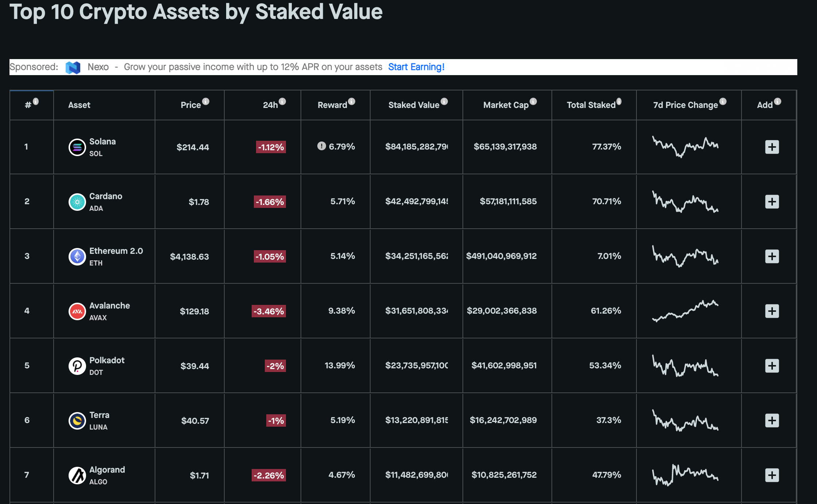Screen dimensions: 817x504
Task: Sort table by Reward column header
Action: tap(332, 105)
